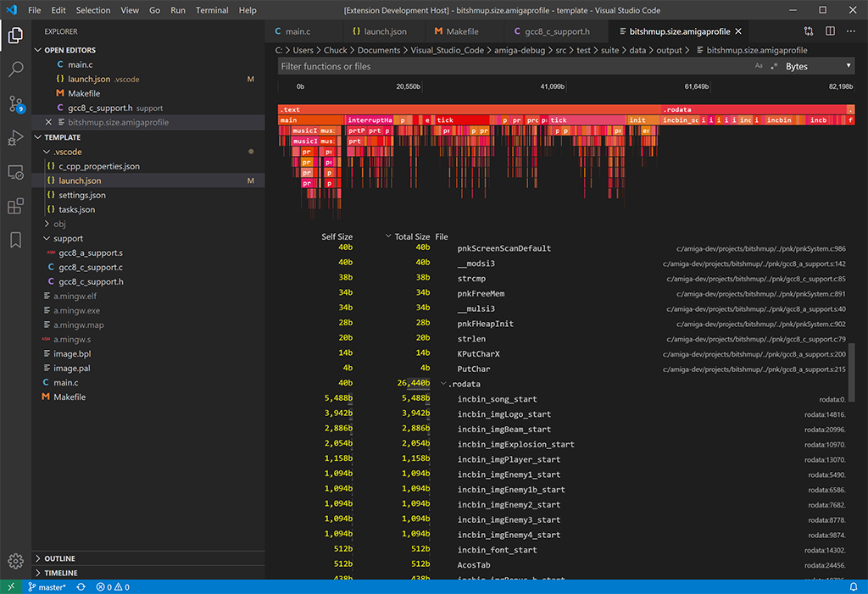Open Manage gear icon
Image resolution: width=868 pixels, height=594 pixels.
coord(15,561)
